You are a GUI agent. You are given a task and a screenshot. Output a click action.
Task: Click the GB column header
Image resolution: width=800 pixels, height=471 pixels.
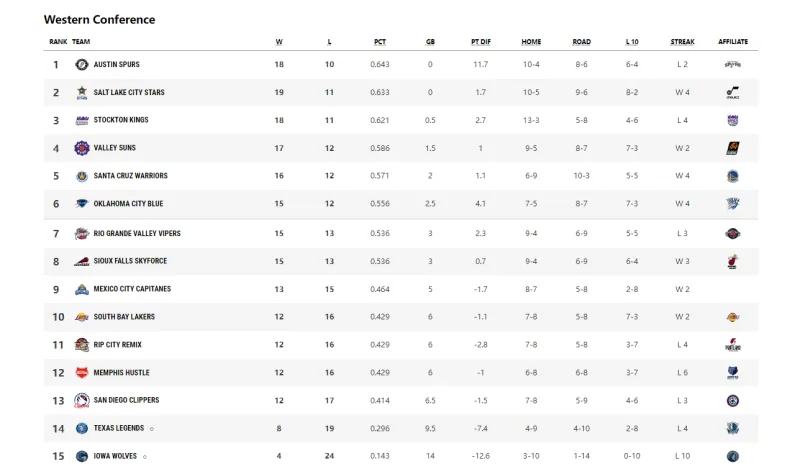click(x=430, y=42)
